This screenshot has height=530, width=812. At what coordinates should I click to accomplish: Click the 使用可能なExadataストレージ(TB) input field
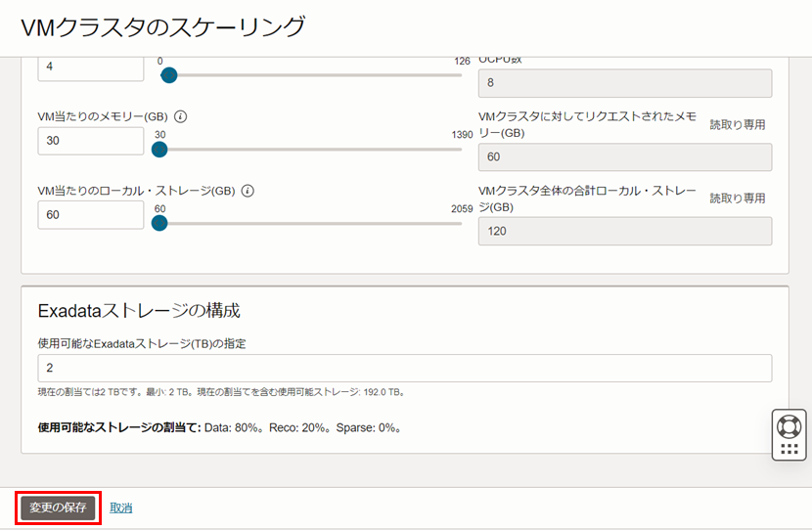pyautogui.click(x=404, y=368)
